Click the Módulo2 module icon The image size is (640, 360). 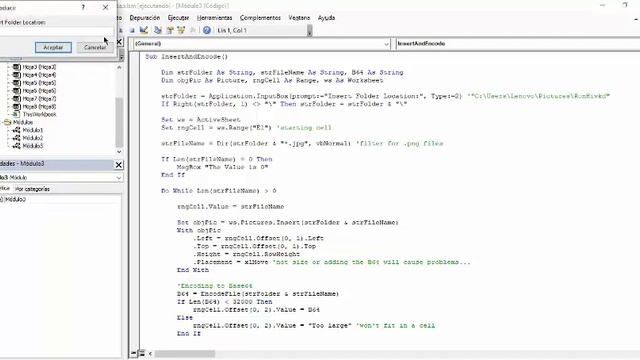point(16,138)
